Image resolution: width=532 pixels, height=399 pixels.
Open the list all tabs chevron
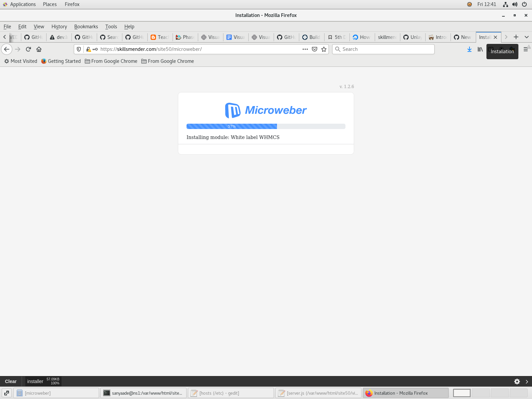527,37
